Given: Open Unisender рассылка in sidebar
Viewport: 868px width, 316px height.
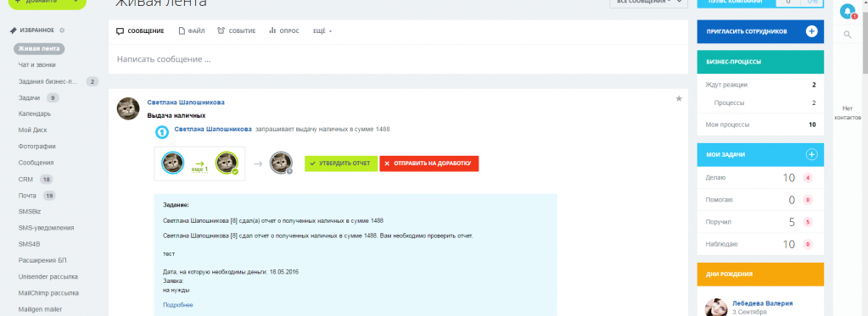Looking at the screenshot, I should (48, 276).
